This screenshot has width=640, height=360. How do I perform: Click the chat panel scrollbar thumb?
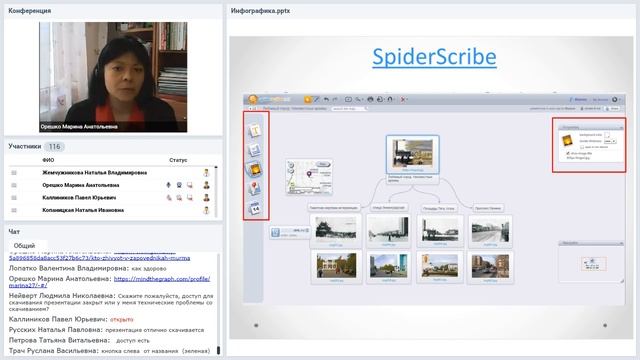click(218, 350)
